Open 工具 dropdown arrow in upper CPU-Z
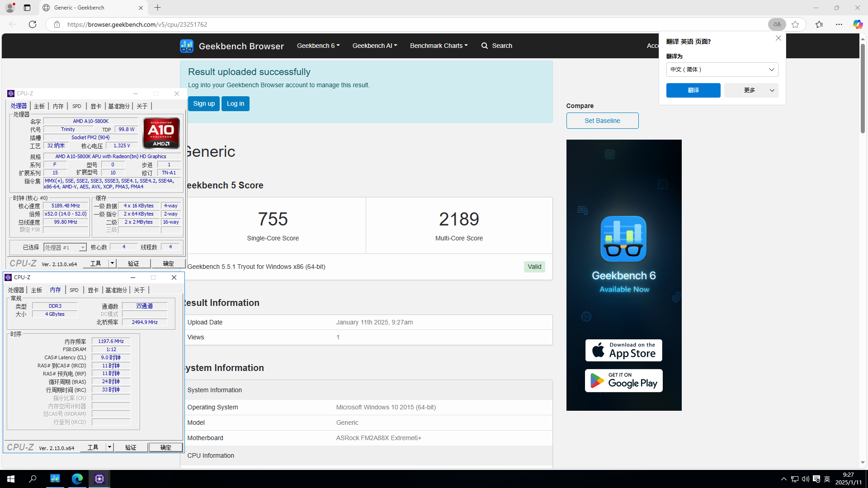Image resolution: width=868 pixels, height=488 pixels. coord(113,263)
